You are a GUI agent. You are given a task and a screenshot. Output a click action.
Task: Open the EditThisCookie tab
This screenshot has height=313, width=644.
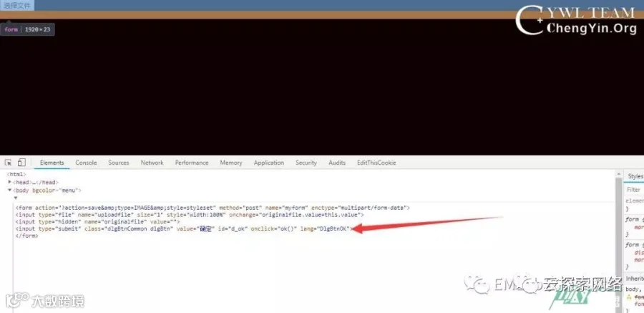coord(376,163)
